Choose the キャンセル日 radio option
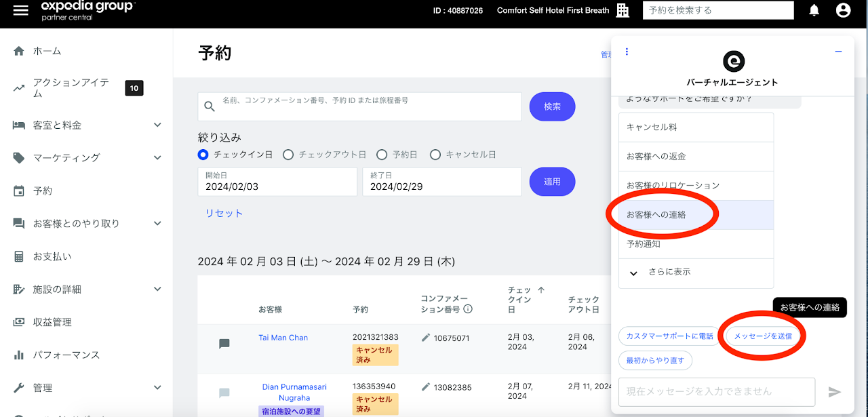This screenshot has height=417, width=868. [x=435, y=155]
